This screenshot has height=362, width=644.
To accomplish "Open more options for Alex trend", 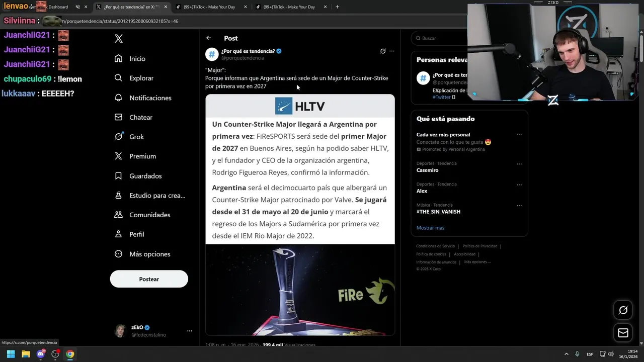I will click(x=519, y=185).
